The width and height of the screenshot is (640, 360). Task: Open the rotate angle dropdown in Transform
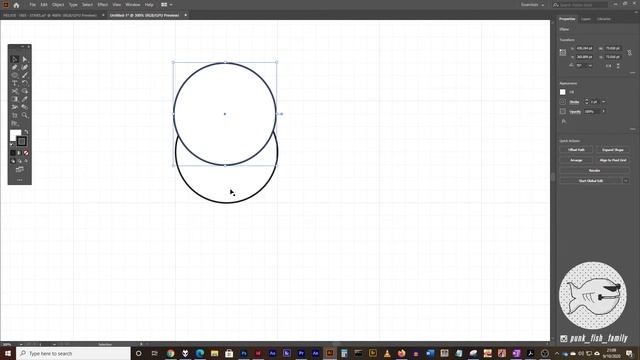(x=590, y=66)
